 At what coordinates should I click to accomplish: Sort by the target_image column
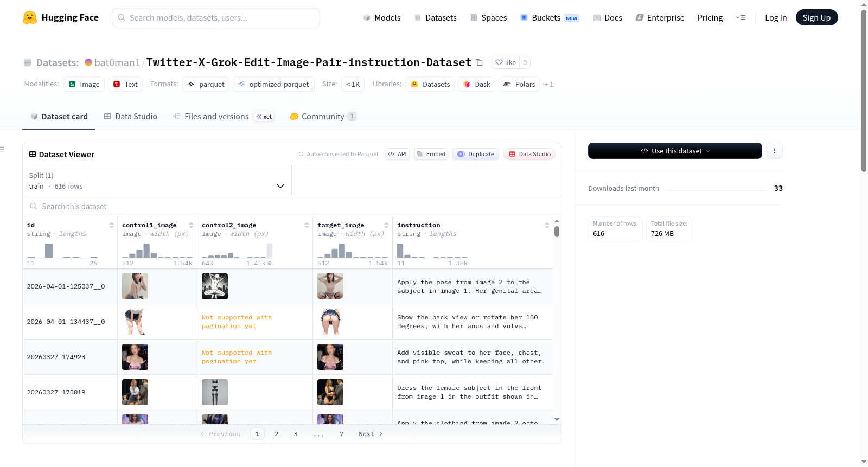(x=386, y=225)
